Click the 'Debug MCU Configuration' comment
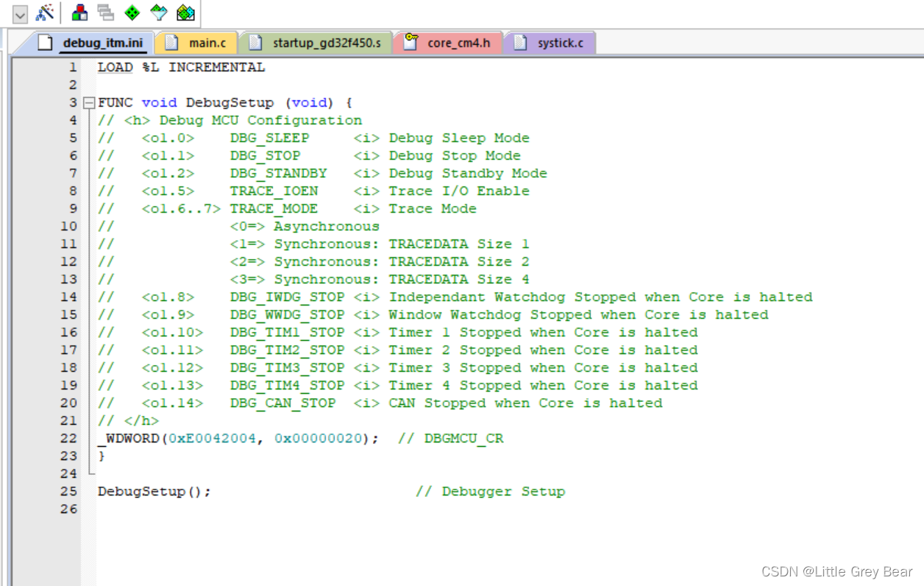 [260, 120]
